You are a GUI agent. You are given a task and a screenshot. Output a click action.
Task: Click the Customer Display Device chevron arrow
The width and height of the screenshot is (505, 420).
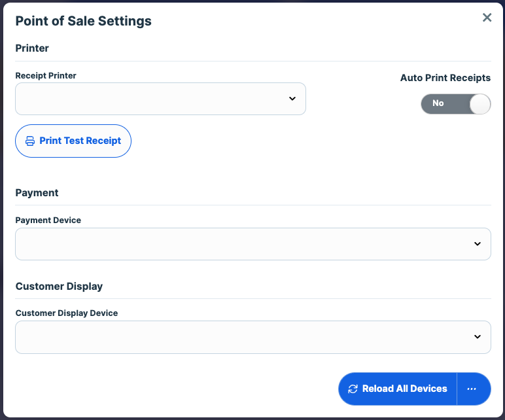coord(477,337)
